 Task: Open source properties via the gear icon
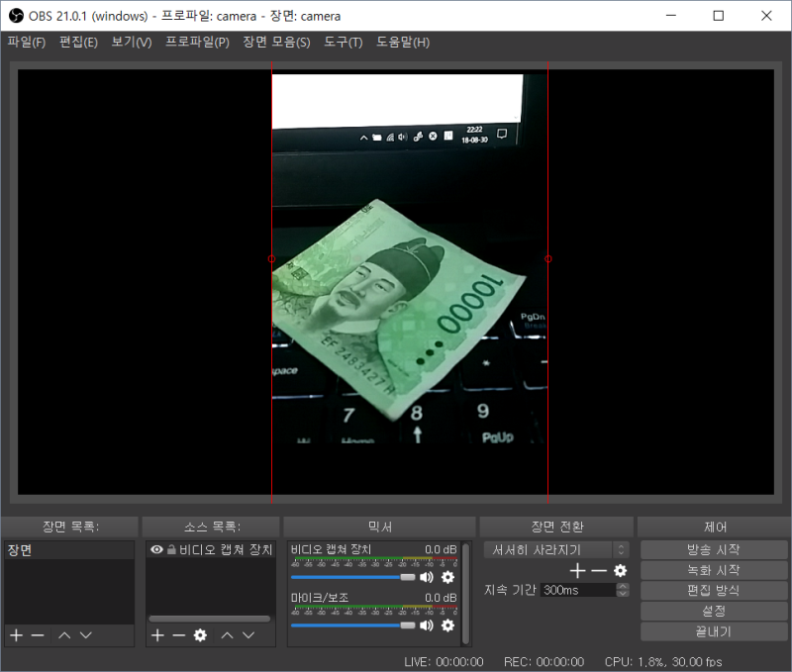[x=202, y=634]
